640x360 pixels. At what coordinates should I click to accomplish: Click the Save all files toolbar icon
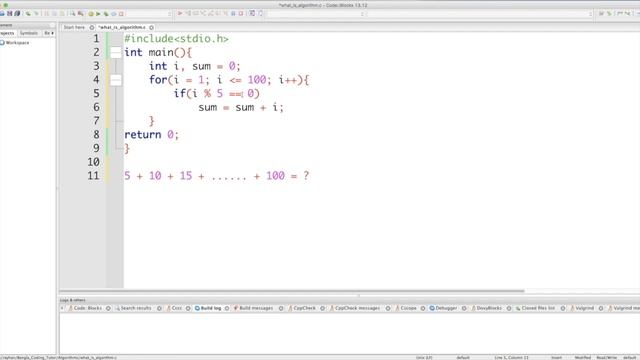tap(17, 13)
